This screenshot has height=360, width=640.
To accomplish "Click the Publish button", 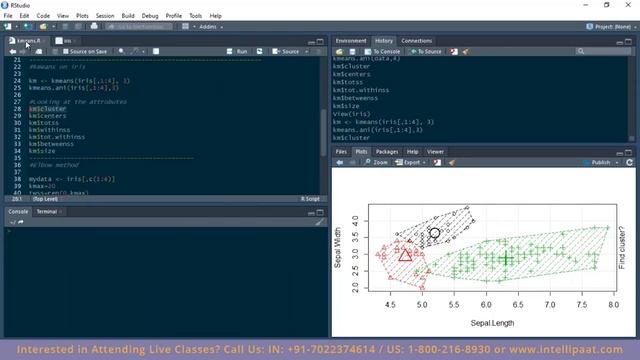I will click(x=597, y=162).
